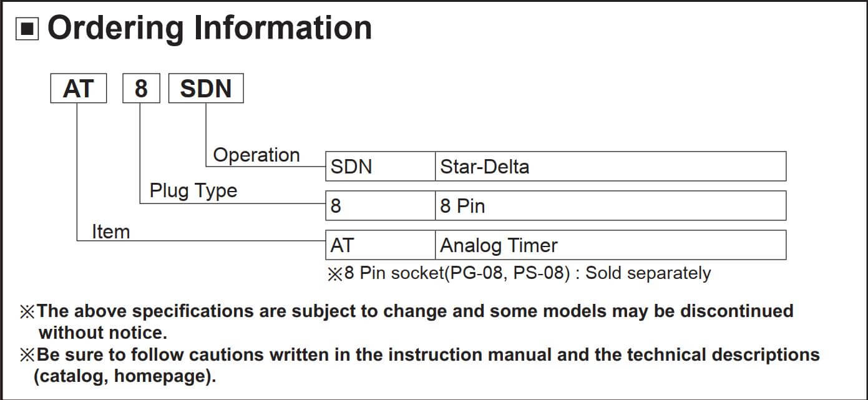Image resolution: width=868 pixels, height=400 pixels.
Task: Select the AT model code box
Action: pos(79,89)
